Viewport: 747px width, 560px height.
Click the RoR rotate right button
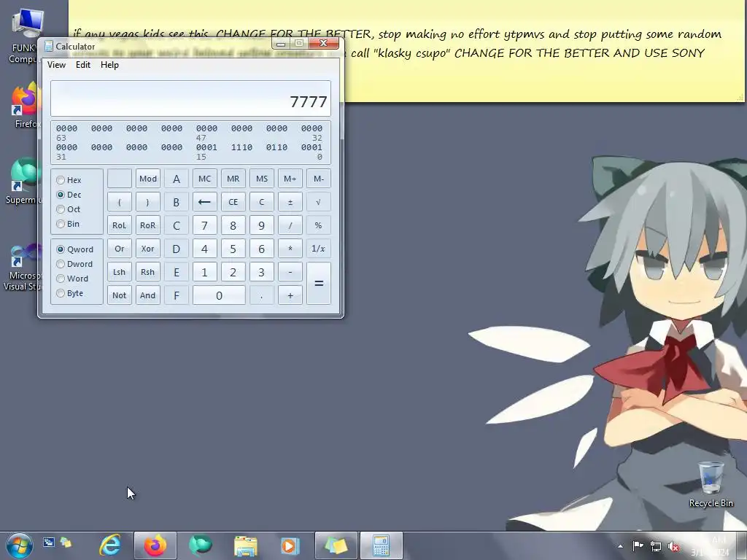click(147, 225)
